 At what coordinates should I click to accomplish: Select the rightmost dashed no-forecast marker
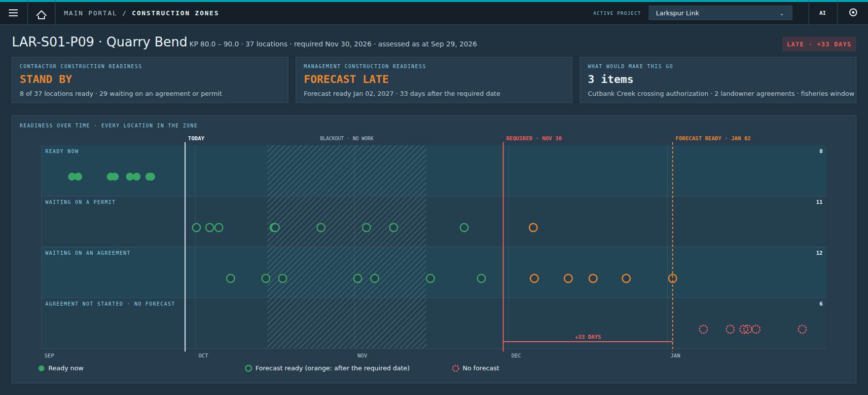(x=802, y=329)
